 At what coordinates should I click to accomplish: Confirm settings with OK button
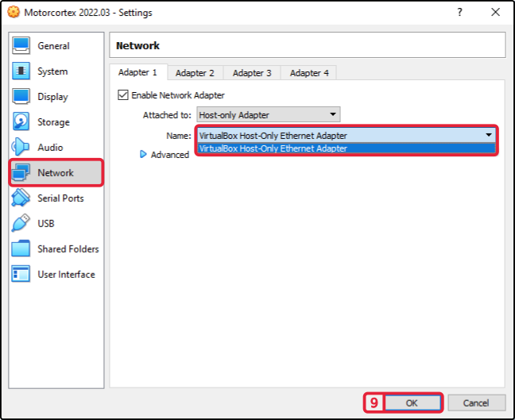[412, 403]
